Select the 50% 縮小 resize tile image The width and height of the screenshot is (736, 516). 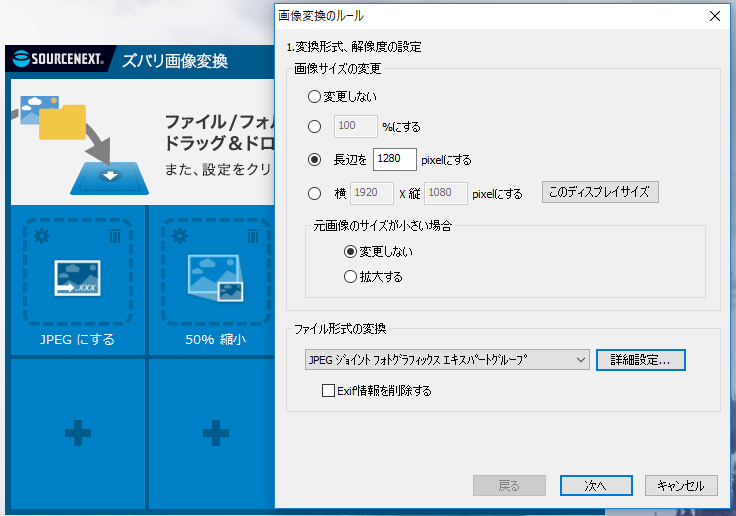[215, 278]
